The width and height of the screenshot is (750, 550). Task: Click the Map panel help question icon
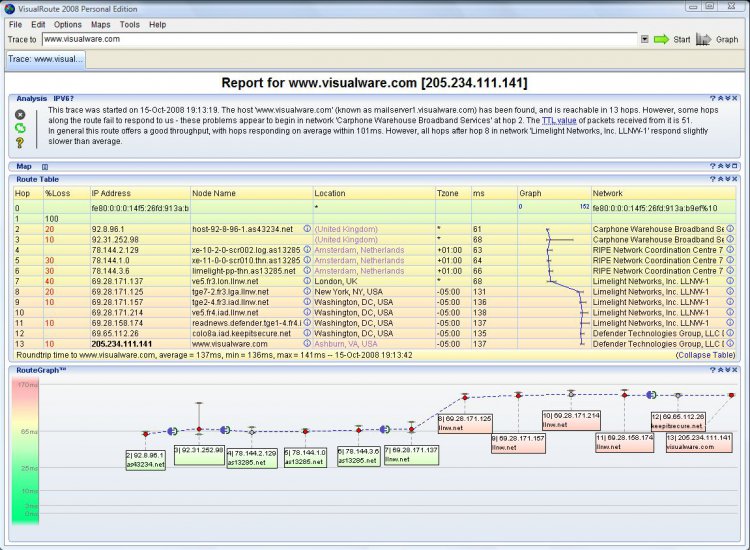pyautogui.click(x=712, y=166)
